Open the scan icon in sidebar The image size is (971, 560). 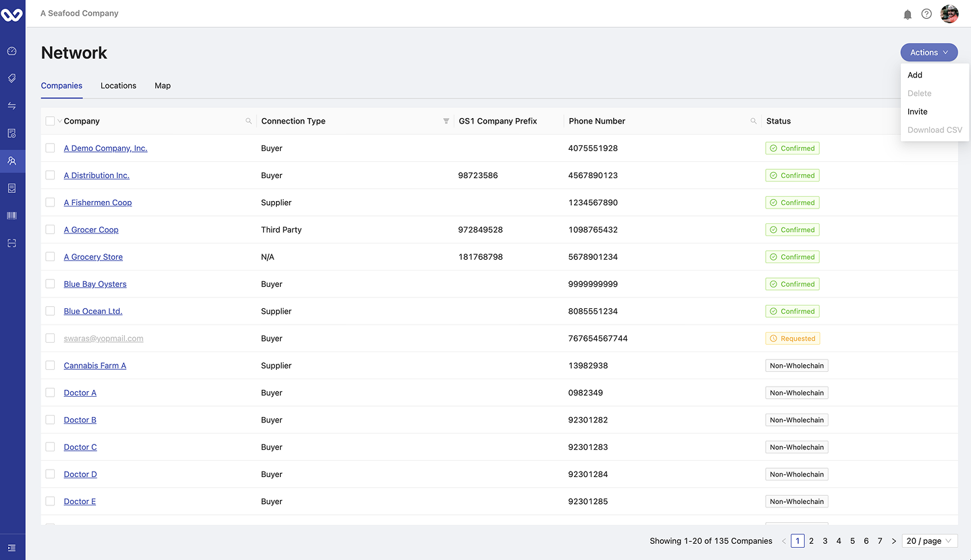click(12, 243)
